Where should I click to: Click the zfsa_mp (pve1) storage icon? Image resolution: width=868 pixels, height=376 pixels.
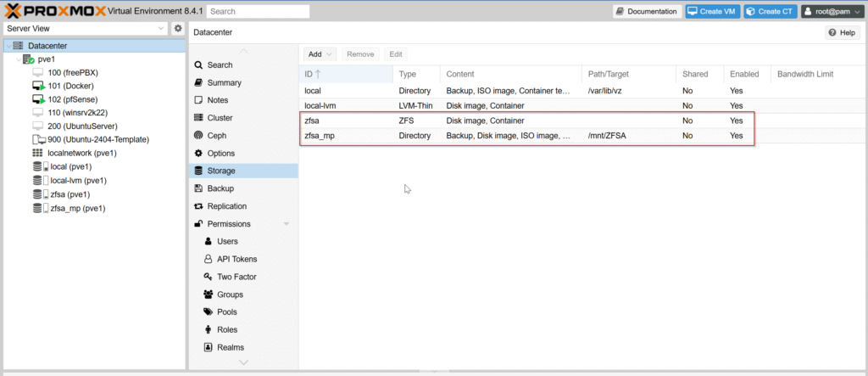click(x=41, y=209)
